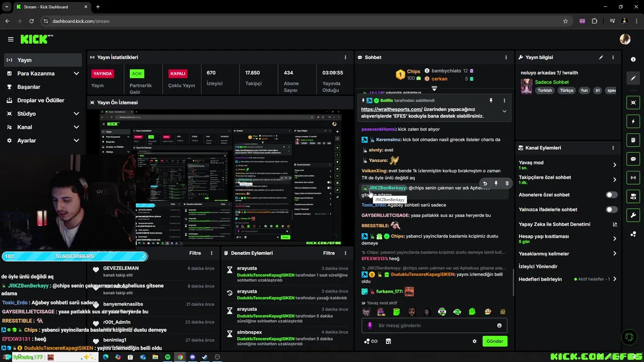This screenshot has height=362, width=644.
Task: Click the wrench icon in the right rail
Action: click(633, 215)
